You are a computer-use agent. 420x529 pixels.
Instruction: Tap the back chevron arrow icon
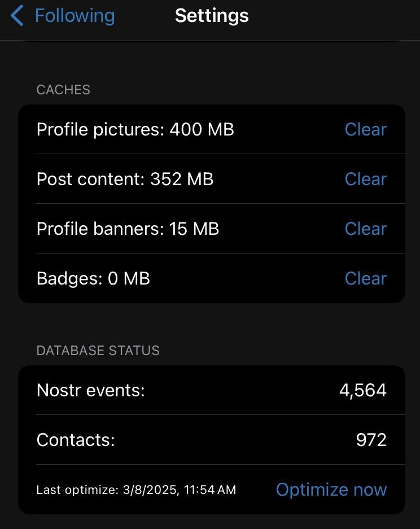(x=17, y=15)
